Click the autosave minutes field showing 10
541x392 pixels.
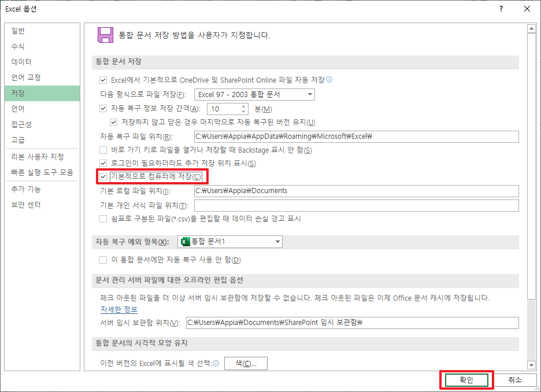(224, 109)
